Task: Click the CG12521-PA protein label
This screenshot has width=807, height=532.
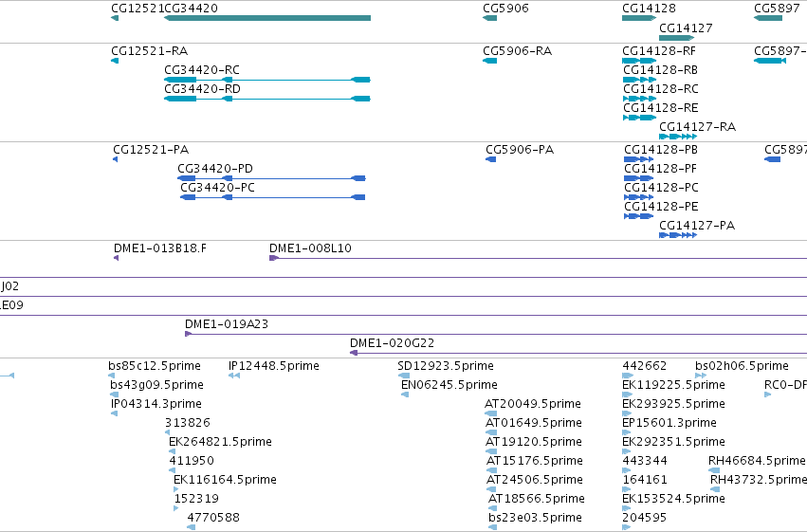Action: click(151, 150)
